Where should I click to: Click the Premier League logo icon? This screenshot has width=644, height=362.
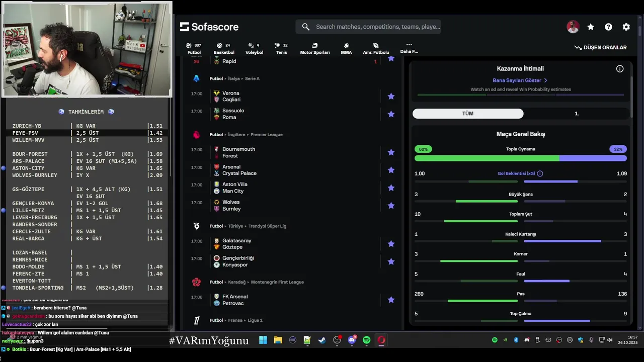coord(197,135)
